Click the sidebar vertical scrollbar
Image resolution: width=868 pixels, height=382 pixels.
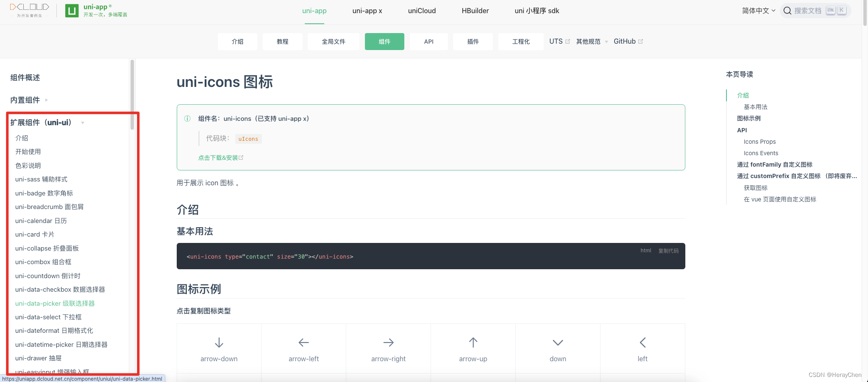coord(132,95)
